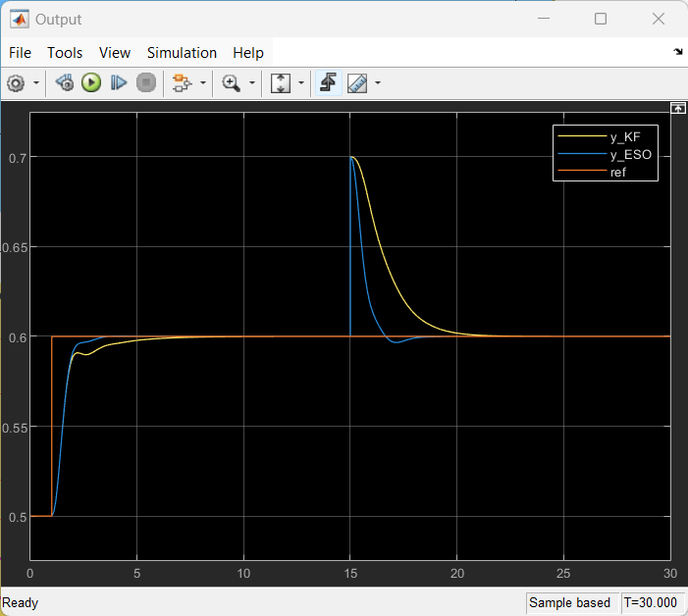Toggle y_KF signal visibility in legend
The image size is (688, 616).
tap(625, 137)
